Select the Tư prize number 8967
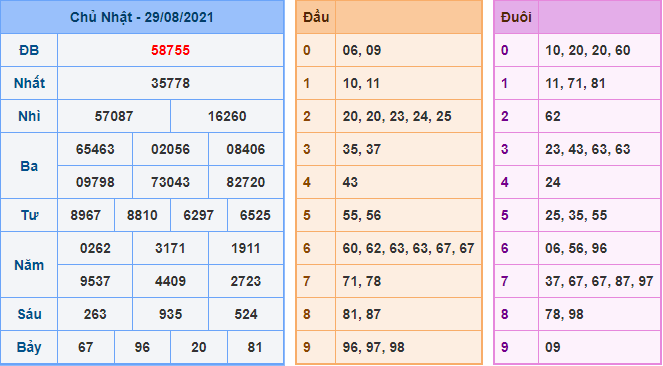Image resolution: width=663 pixels, height=366 pixels. pyautogui.click(x=86, y=216)
